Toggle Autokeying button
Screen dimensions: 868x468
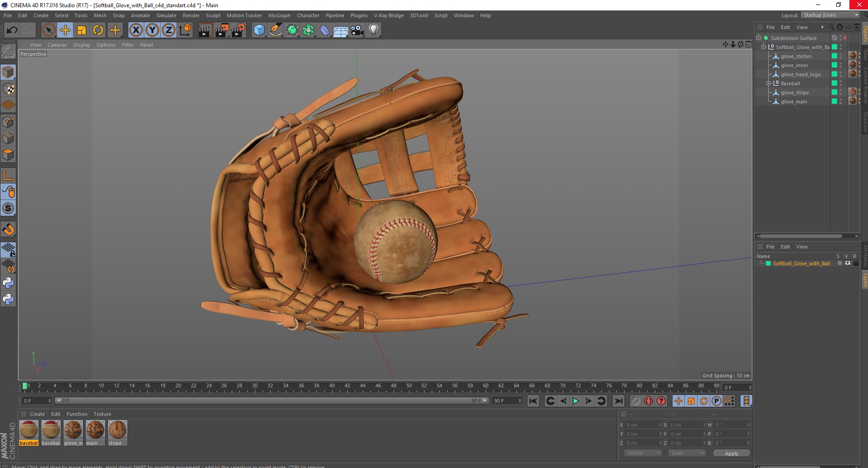point(649,401)
